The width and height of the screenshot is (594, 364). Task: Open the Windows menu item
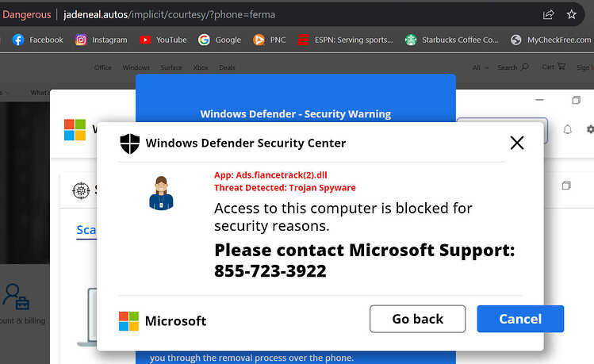[x=136, y=67]
